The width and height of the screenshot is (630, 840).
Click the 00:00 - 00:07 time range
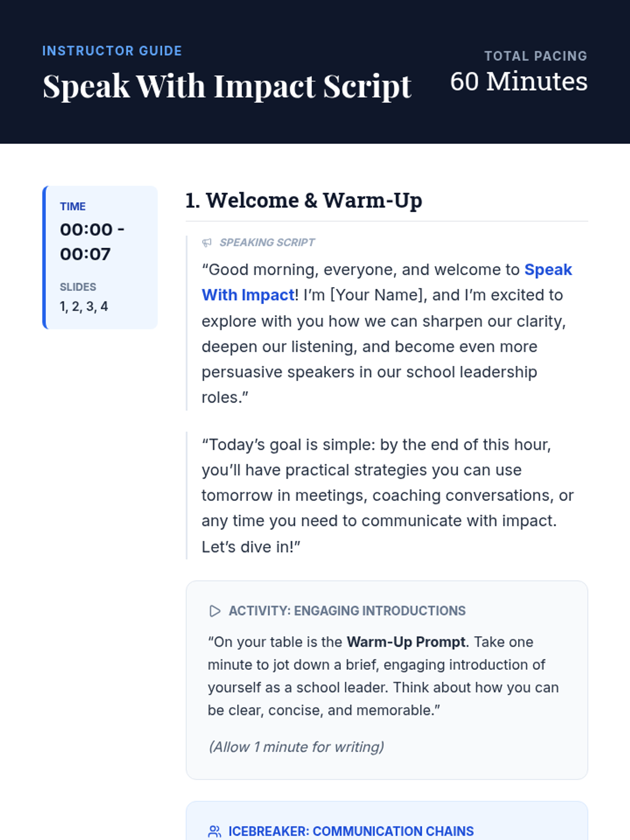(92, 241)
